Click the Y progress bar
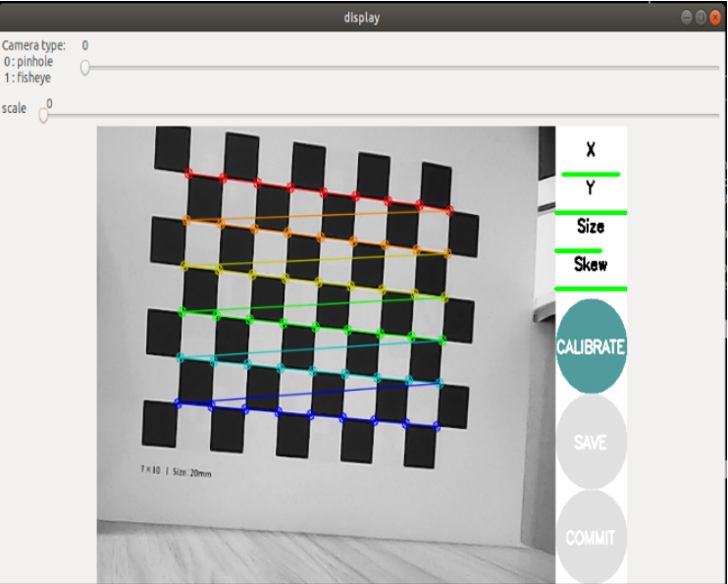Image resolution: width=728 pixels, height=584 pixels. coord(591,213)
